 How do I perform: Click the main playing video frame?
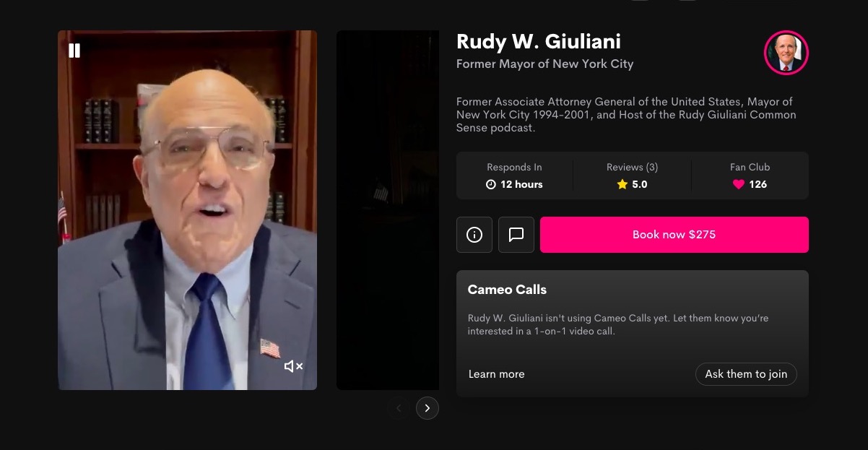(x=187, y=210)
